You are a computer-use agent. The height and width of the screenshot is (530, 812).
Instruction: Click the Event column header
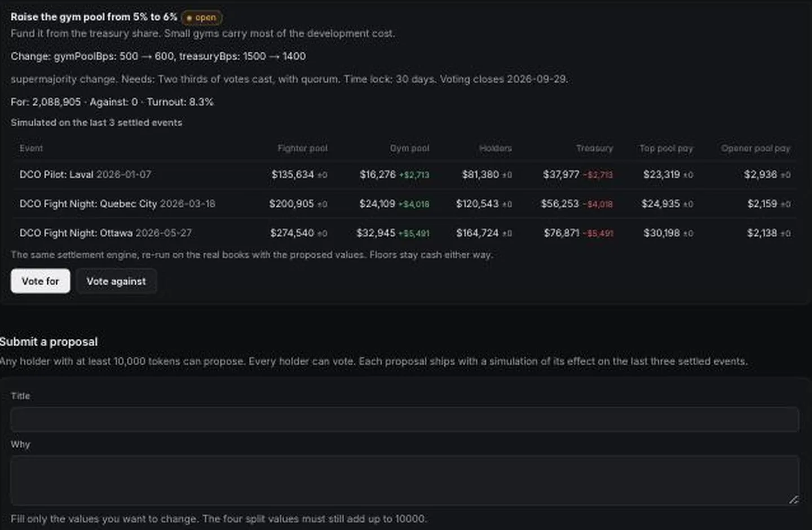pos(31,148)
